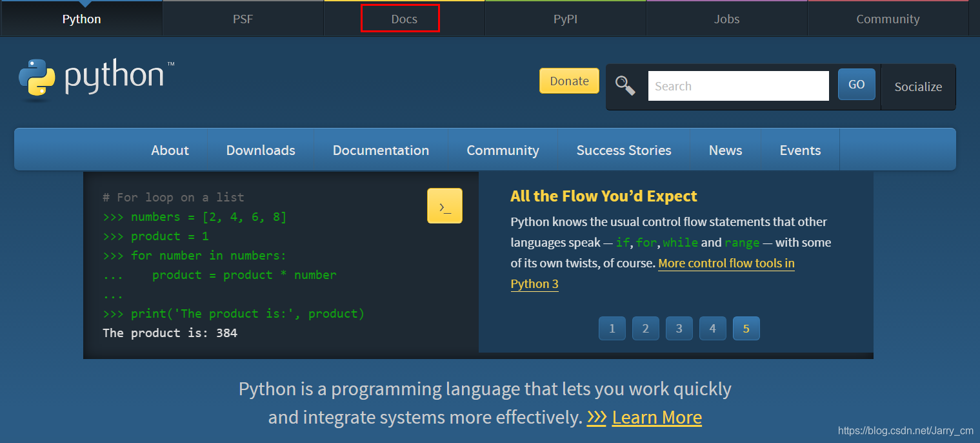Click the 'All the Flow You'd Expect' heading
The height and width of the screenshot is (443, 980).
(x=604, y=196)
